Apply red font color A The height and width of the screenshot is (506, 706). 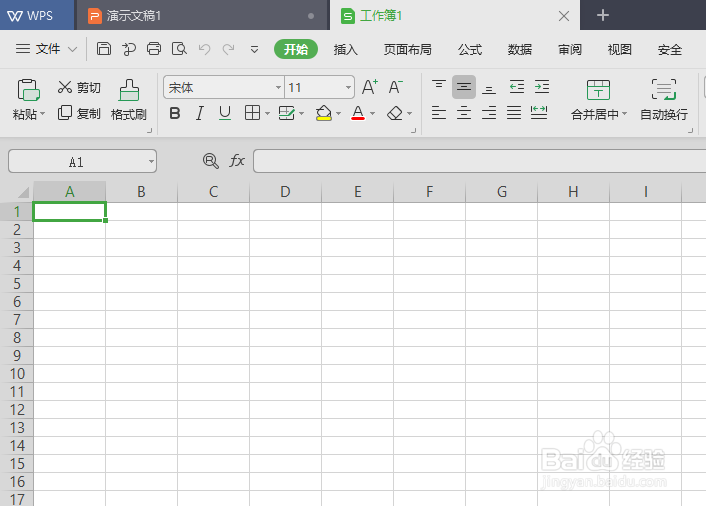358,113
